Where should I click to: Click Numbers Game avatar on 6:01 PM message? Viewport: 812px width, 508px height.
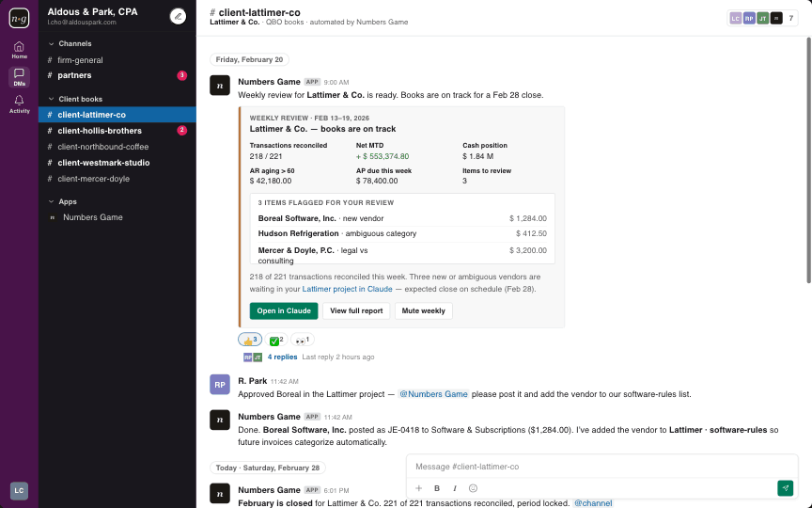tap(220, 494)
